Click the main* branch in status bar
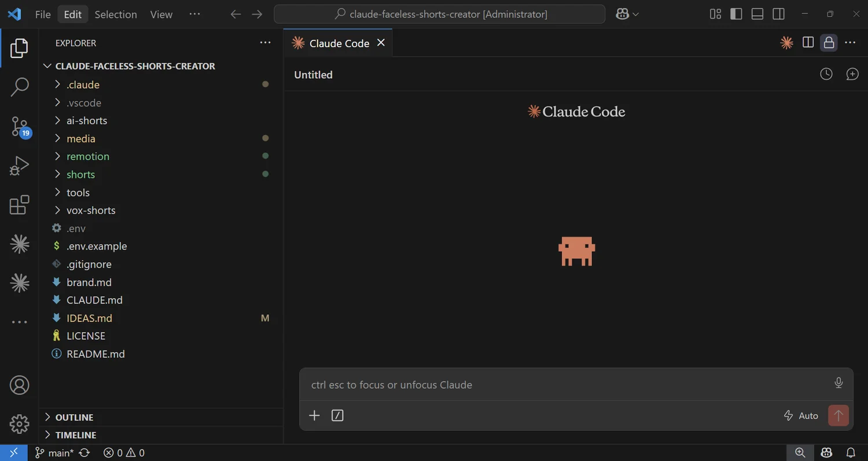868x461 pixels. point(54,453)
